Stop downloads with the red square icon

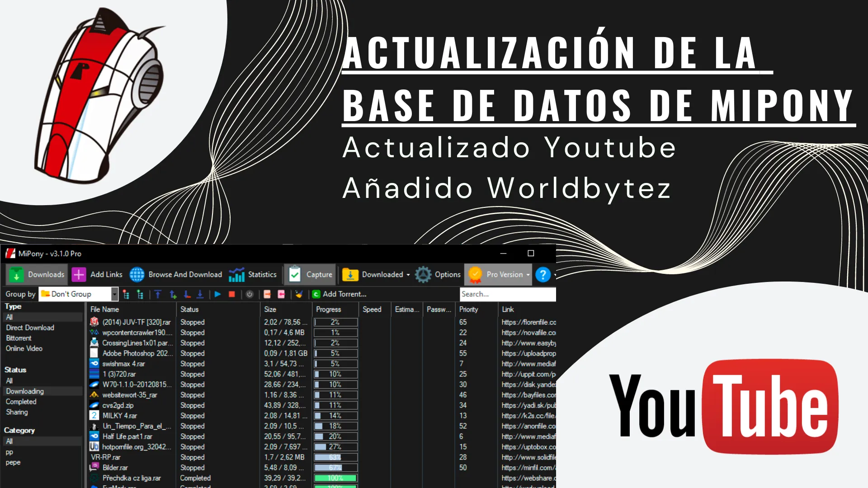(232, 294)
